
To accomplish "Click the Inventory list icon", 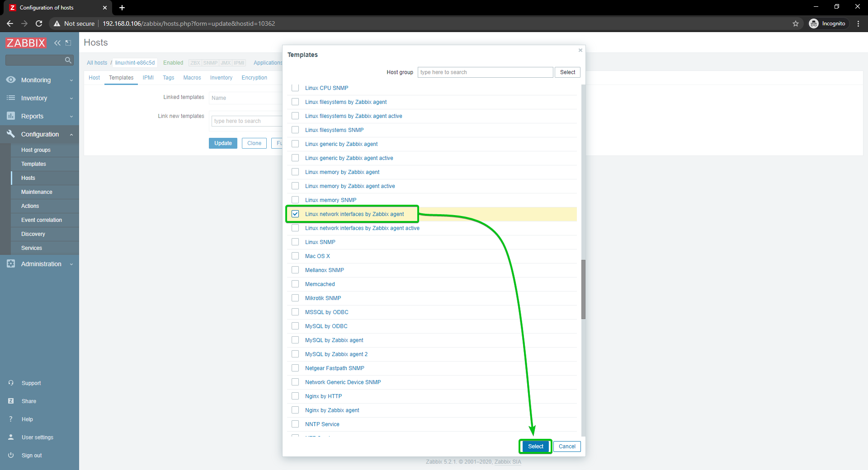I will pos(11,98).
